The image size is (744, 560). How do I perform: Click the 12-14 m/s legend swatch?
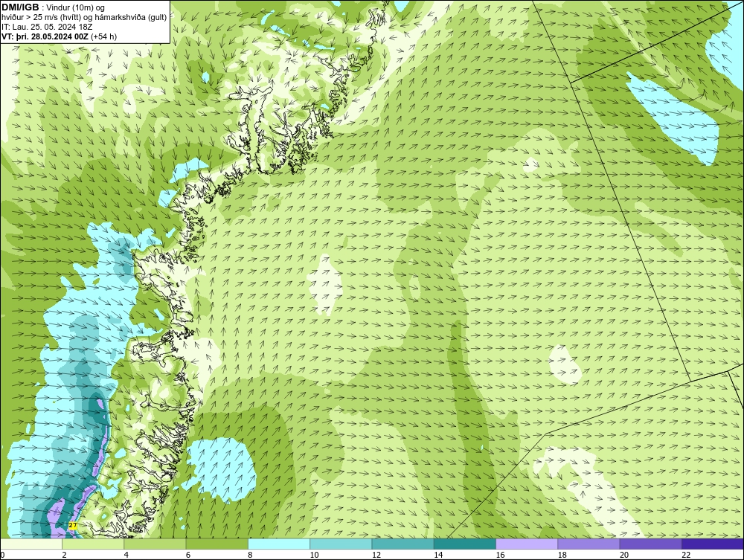[x=403, y=544]
